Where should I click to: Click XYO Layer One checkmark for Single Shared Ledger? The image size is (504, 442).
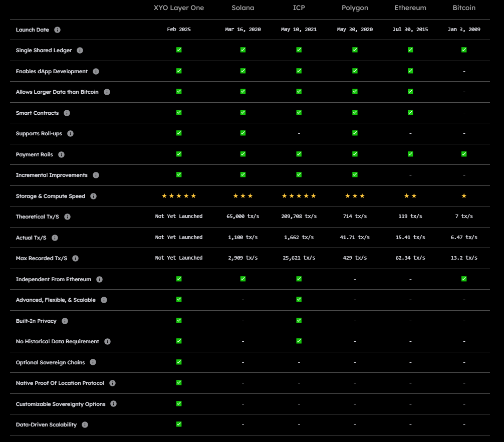click(179, 50)
